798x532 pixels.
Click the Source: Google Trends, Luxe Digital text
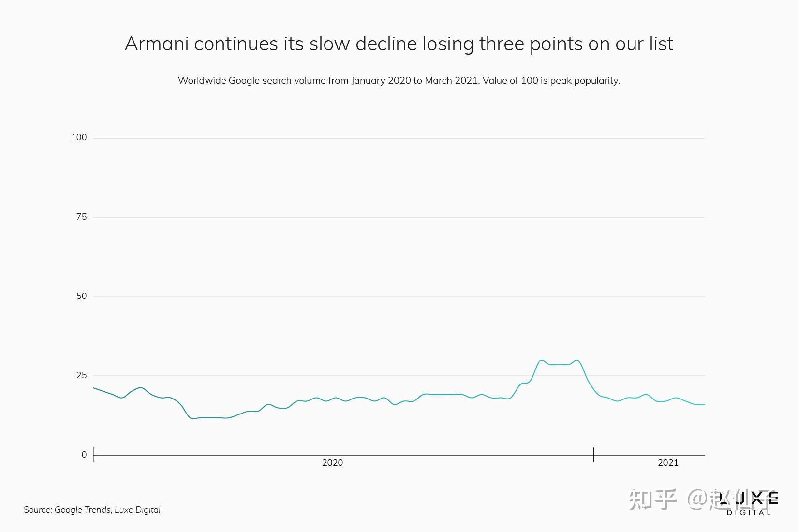(92, 510)
